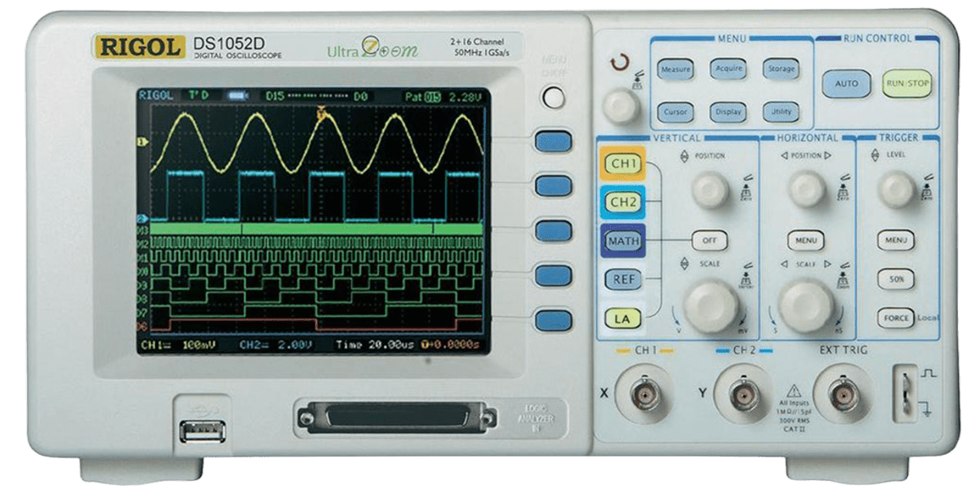Click the yellow RIGOL logo badge

[x=140, y=47]
